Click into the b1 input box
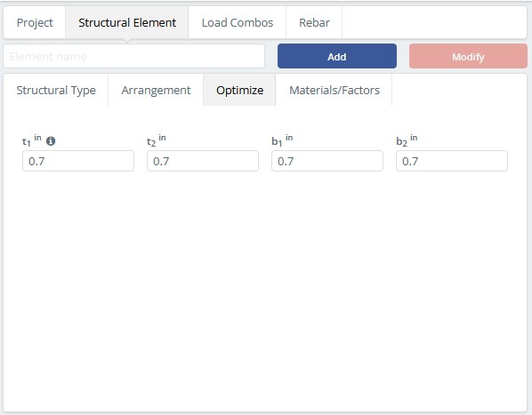 [327, 161]
